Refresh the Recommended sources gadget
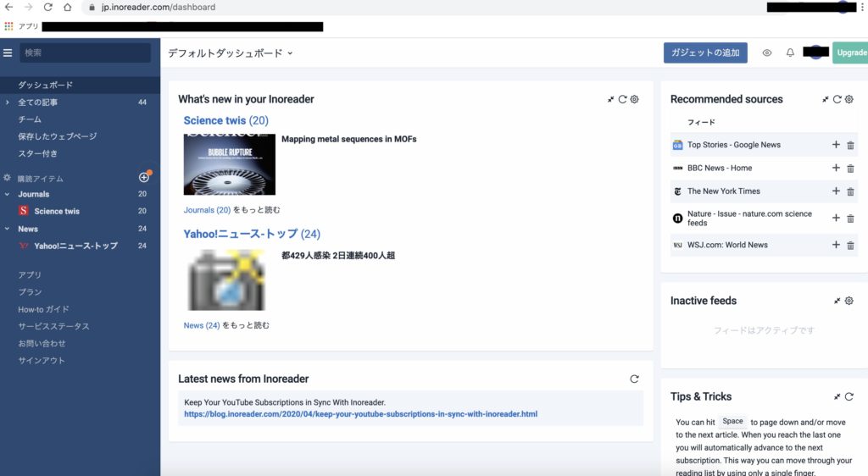868x476 pixels. tap(837, 99)
